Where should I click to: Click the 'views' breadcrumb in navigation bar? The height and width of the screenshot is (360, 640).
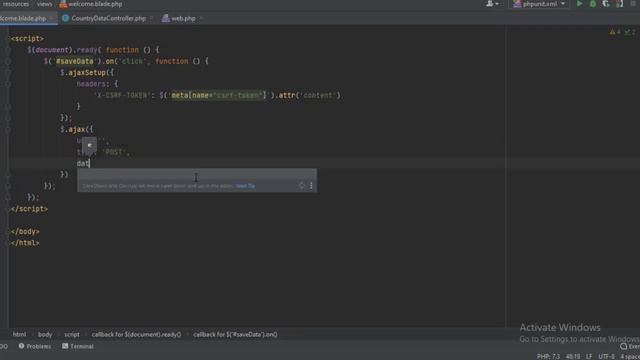tap(44, 4)
